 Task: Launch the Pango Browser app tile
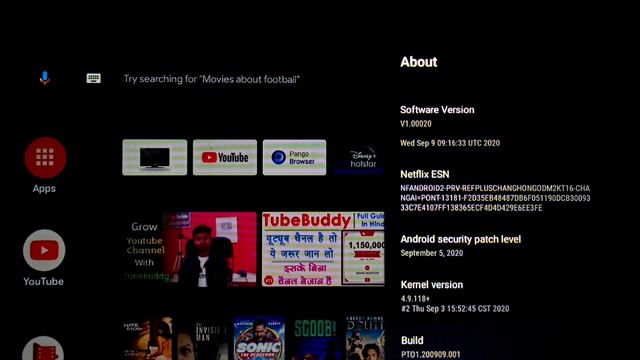(294, 158)
